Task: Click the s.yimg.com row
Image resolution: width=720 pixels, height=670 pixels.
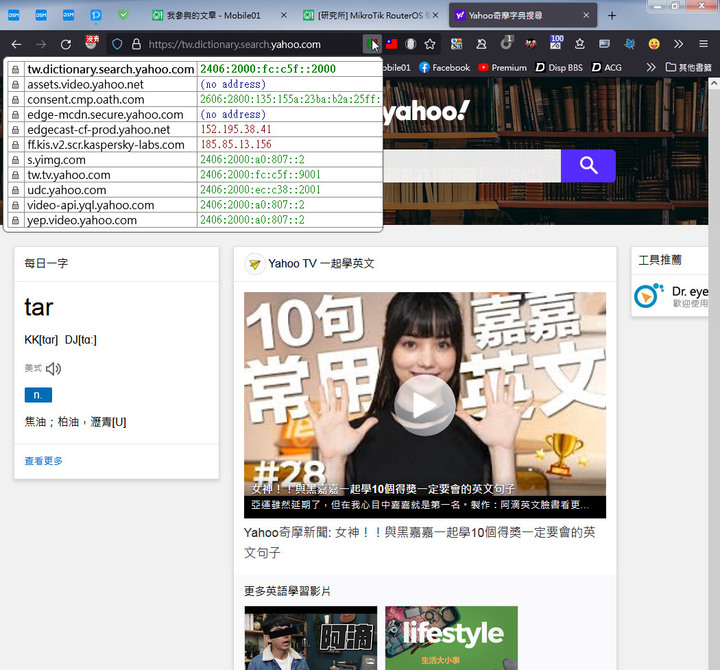Action: 195,160
